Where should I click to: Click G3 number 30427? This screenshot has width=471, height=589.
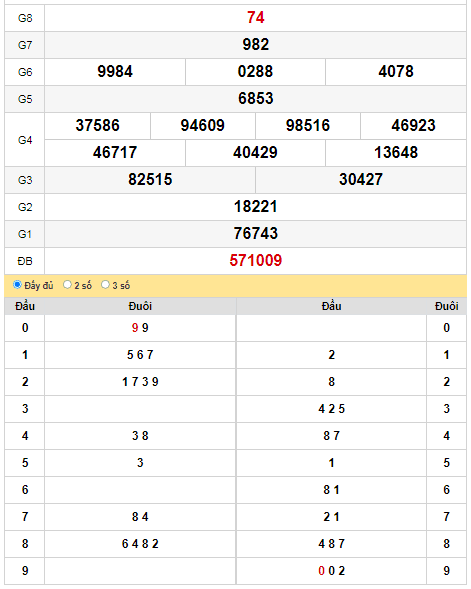click(x=361, y=180)
